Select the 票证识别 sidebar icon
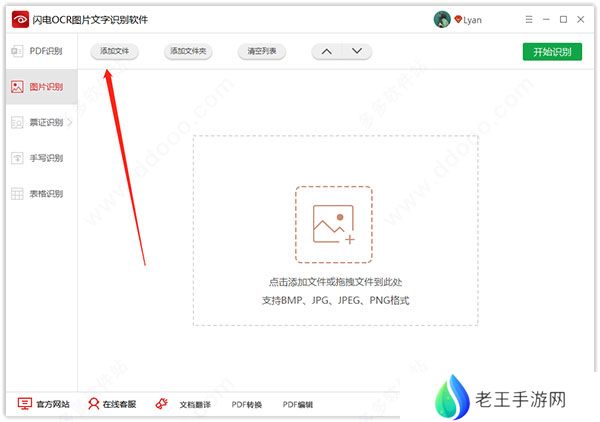 coord(17,122)
